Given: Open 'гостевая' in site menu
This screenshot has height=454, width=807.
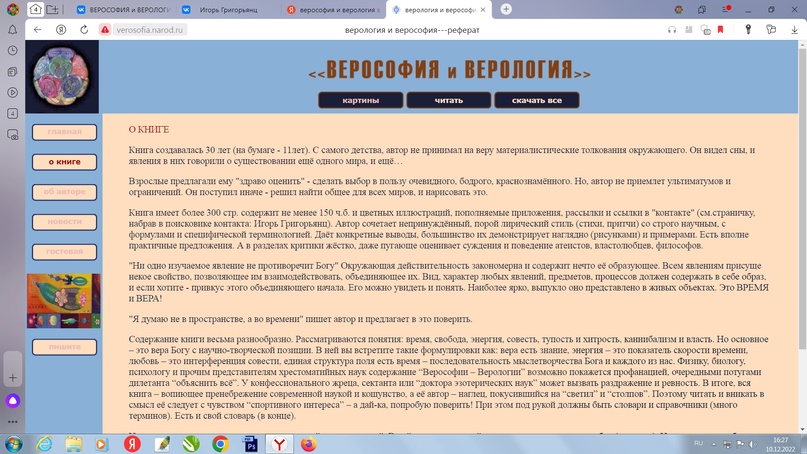Looking at the screenshot, I should pos(64,252).
